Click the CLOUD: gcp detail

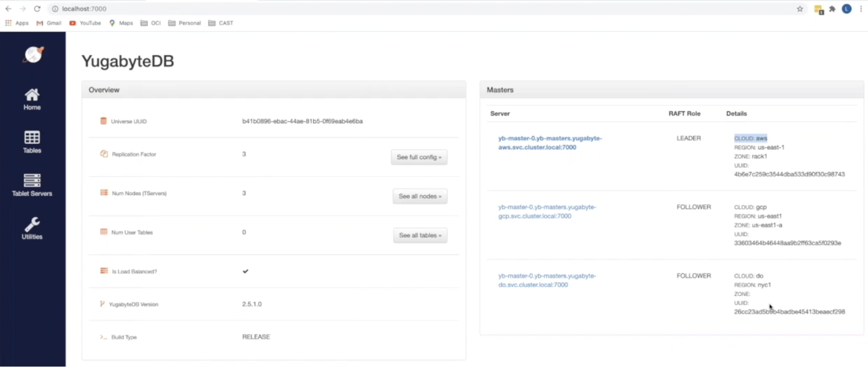[750, 207]
